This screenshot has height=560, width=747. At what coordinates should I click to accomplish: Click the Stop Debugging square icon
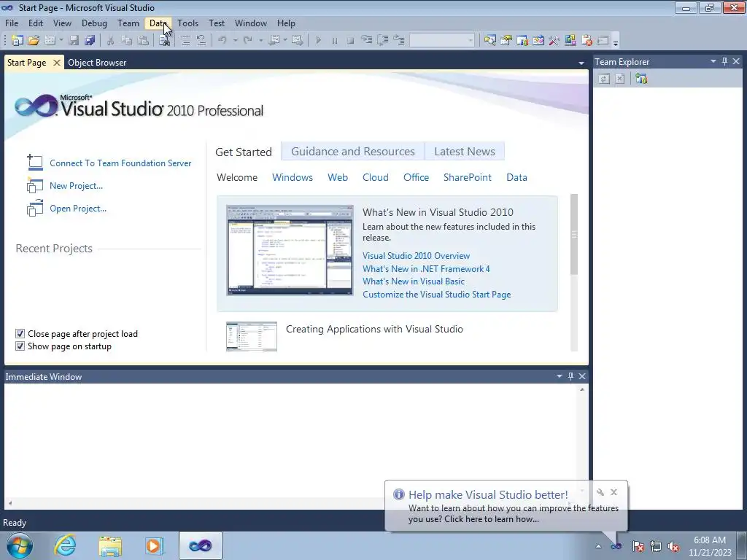pos(351,41)
